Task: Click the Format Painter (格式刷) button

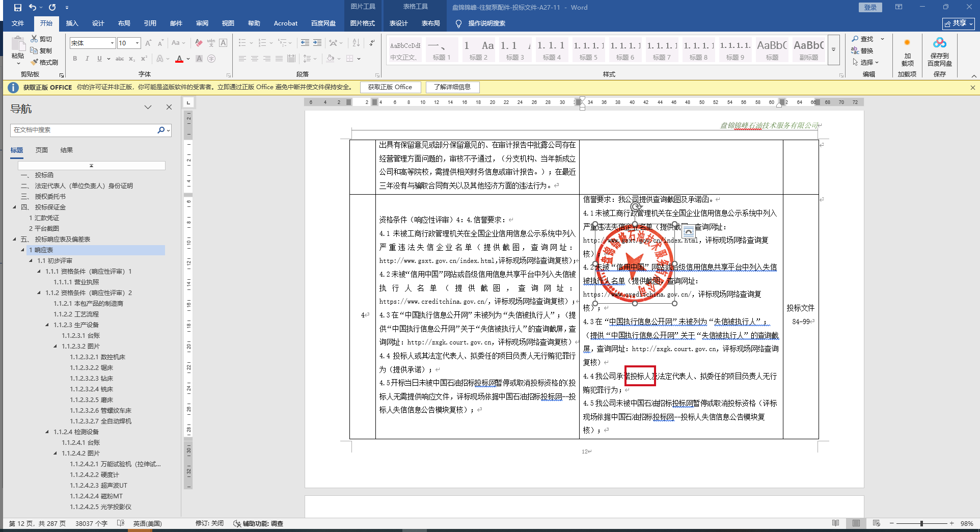Action: [x=44, y=62]
